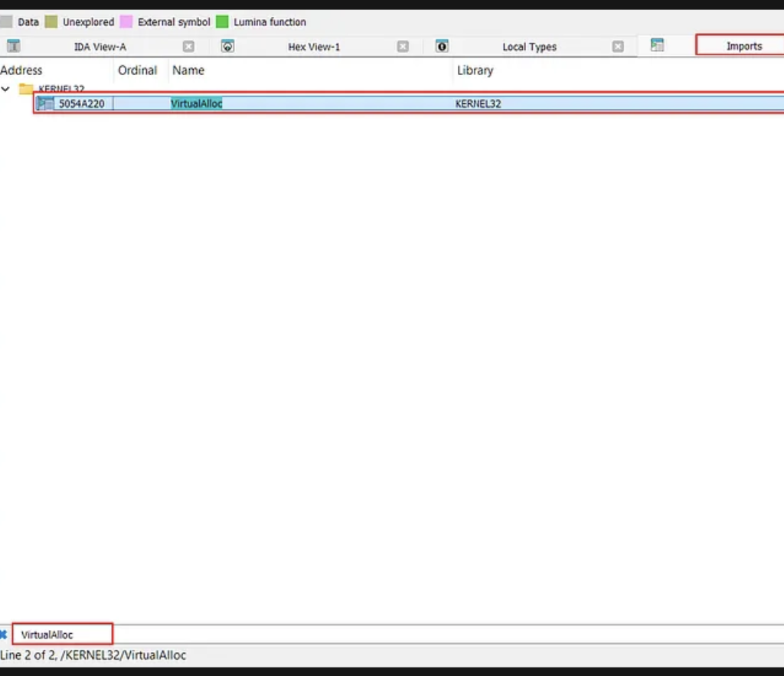Viewport: 784px width, 676px height.
Task: Collapse the KERNEL32 tree node
Action: 6,89
